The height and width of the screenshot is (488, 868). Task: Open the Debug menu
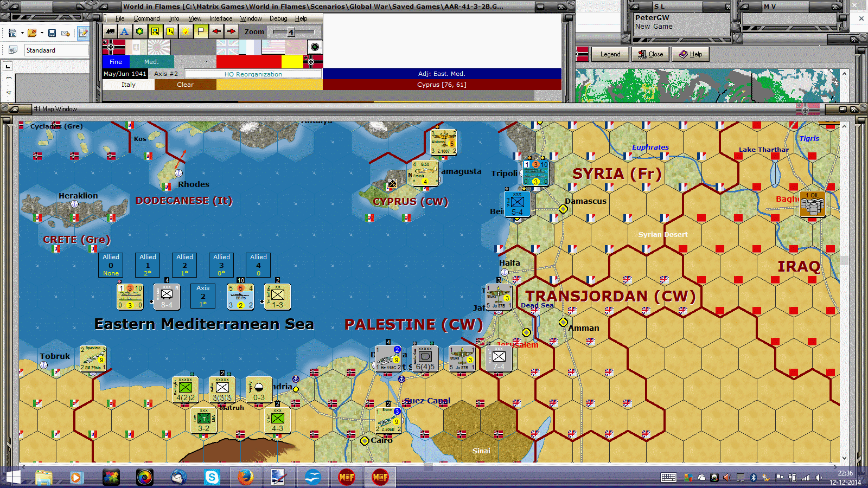click(278, 18)
